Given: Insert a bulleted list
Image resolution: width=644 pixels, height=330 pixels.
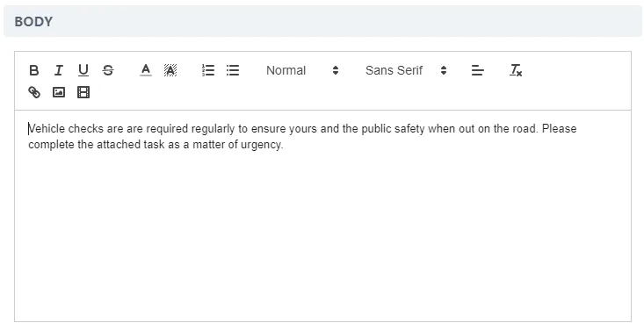Looking at the screenshot, I should coord(233,70).
